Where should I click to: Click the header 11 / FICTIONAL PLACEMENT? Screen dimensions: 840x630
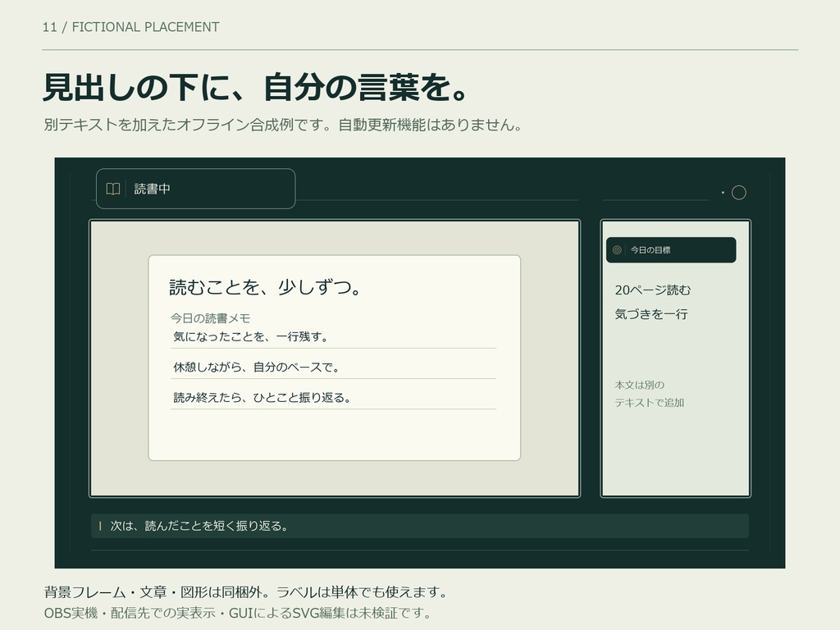click(130, 27)
